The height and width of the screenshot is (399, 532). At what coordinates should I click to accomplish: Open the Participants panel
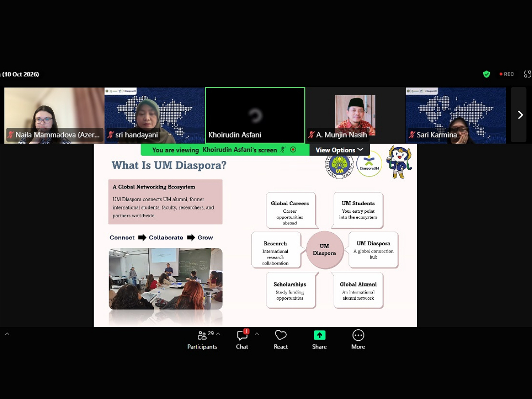(202, 340)
